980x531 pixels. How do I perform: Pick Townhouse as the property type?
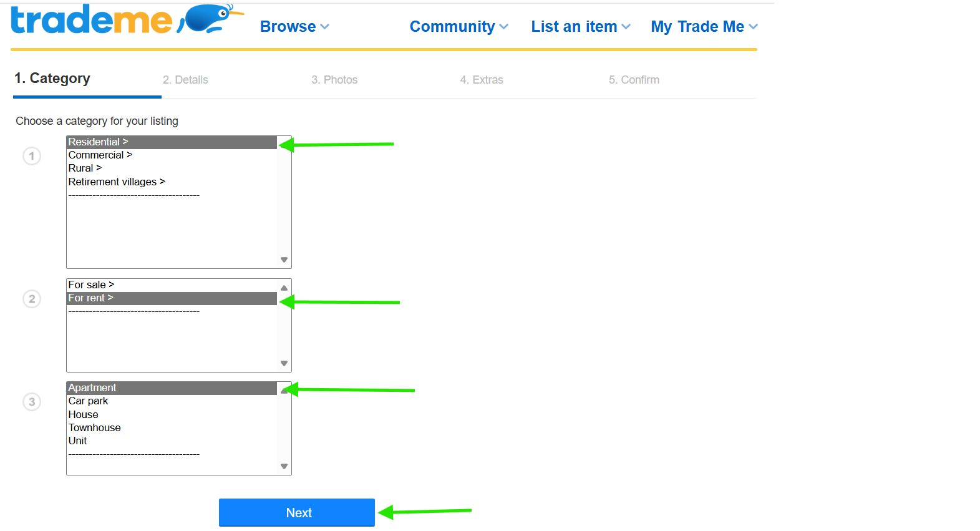pos(95,428)
